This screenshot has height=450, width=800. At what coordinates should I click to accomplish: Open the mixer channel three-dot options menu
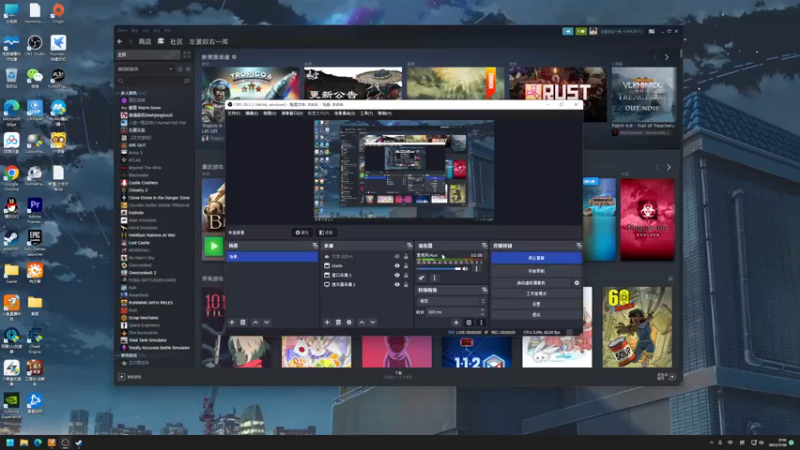click(x=477, y=268)
